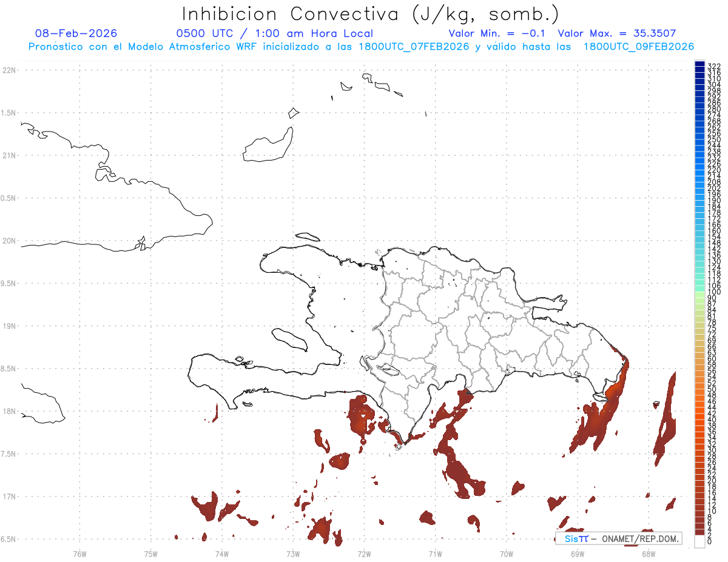Screen dimensions: 728x562
Task: Click the white 0 colorbar swatch
Action: [699, 541]
